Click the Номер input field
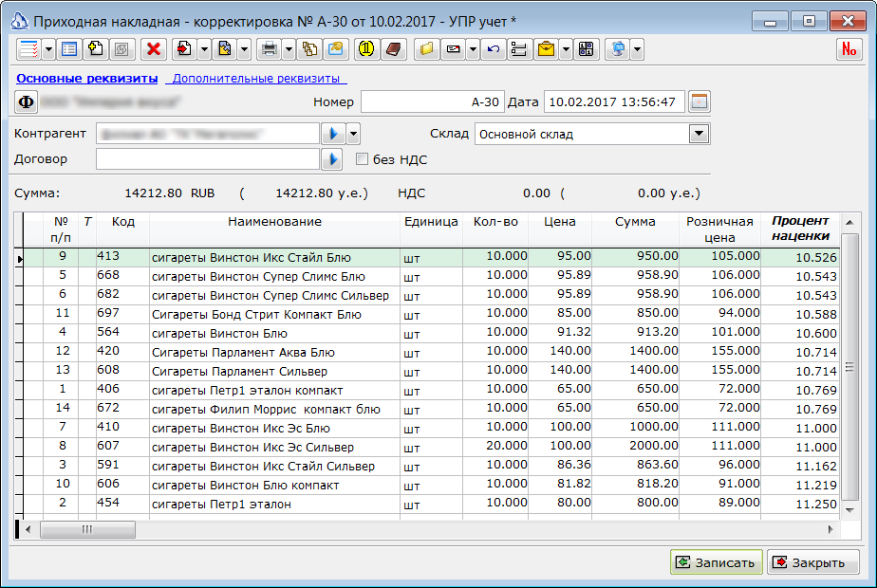Image resolution: width=877 pixels, height=588 pixels. pyautogui.click(x=433, y=102)
